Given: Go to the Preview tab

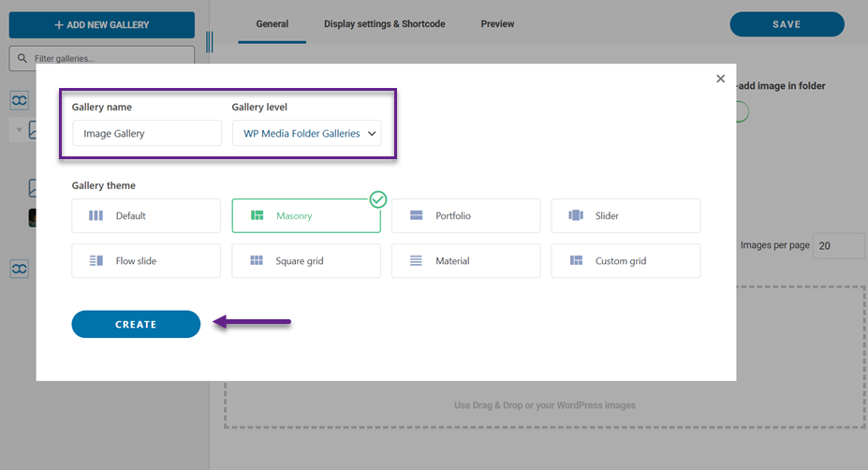Looking at the screenshot, I should point(497,24).
